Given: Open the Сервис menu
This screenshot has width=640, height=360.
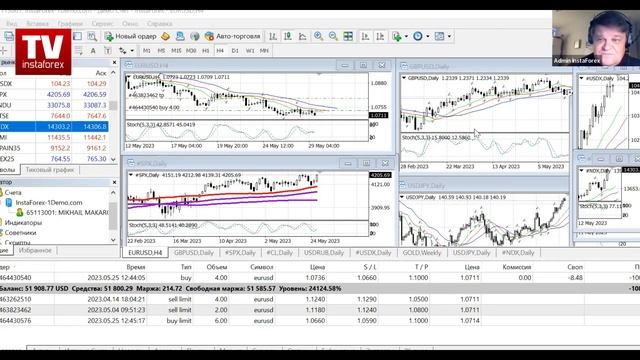Looking at the screenshot, I should click(102, 24).
